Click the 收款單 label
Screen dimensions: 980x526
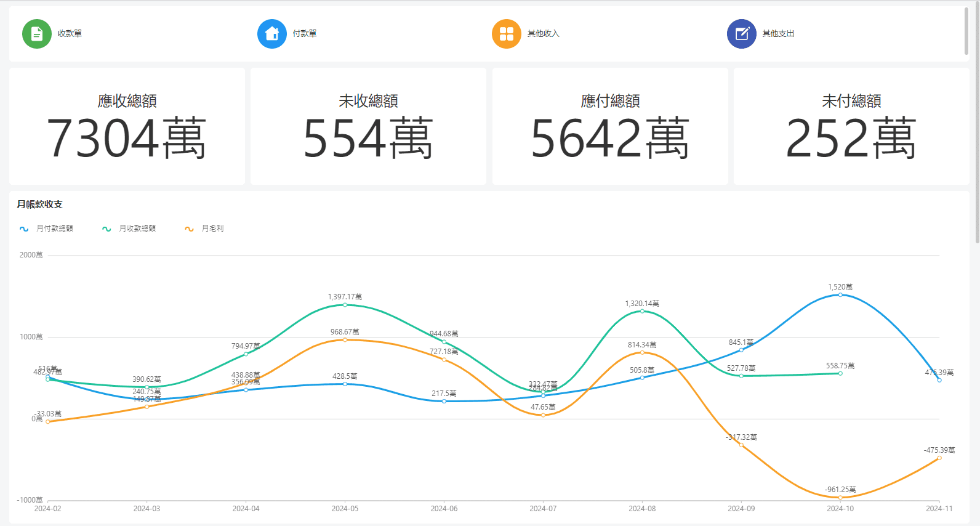(70, 34)
